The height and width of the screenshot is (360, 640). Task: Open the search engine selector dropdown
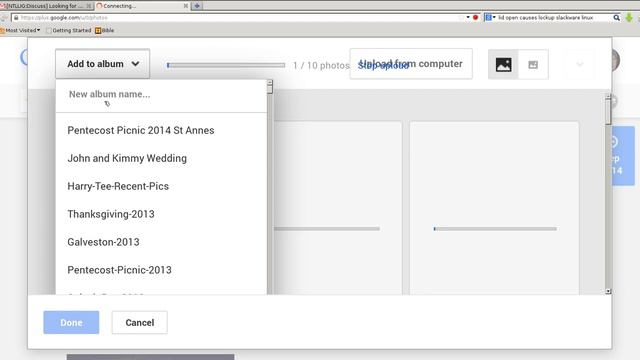tap(490, 18)
